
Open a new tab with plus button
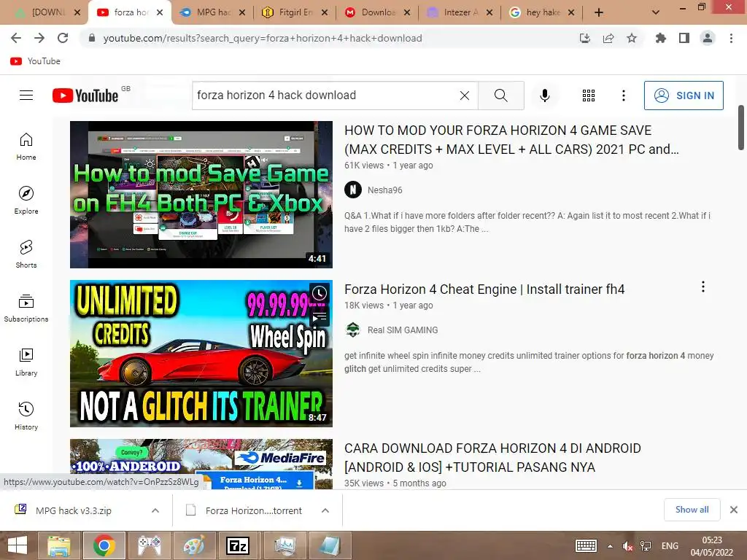point(599,12)
